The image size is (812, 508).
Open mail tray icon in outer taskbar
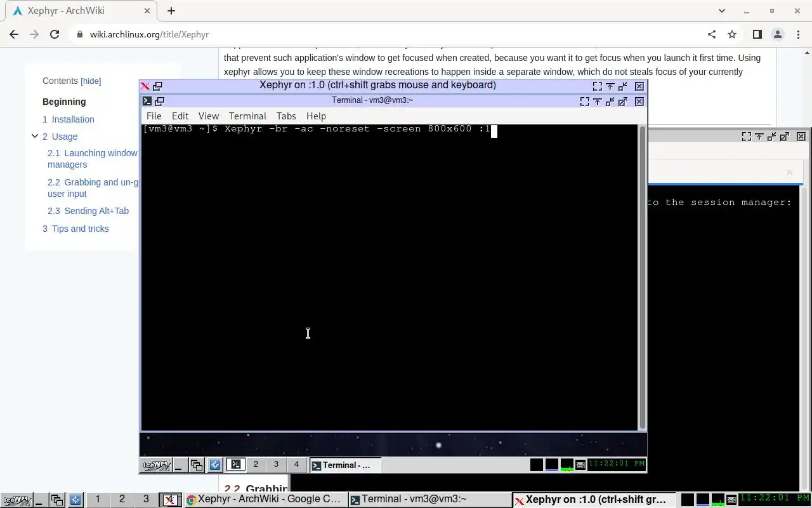(x=731, y=500)
